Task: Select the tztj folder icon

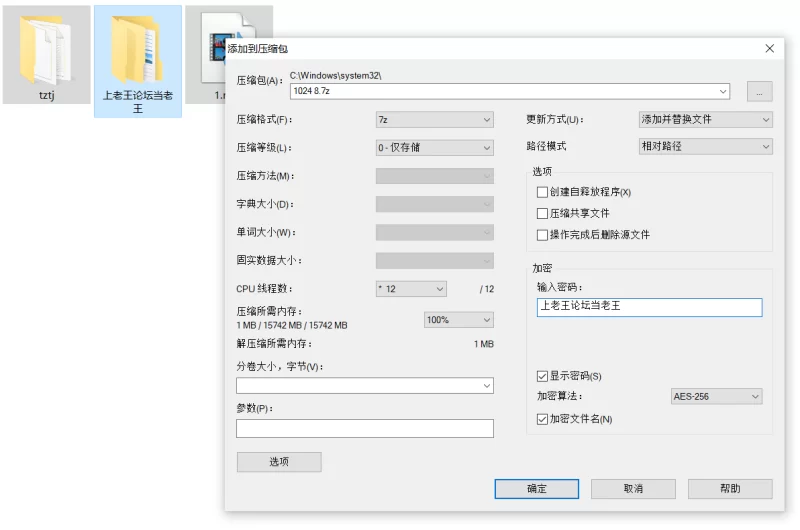Action: click(x=46, y=51)
